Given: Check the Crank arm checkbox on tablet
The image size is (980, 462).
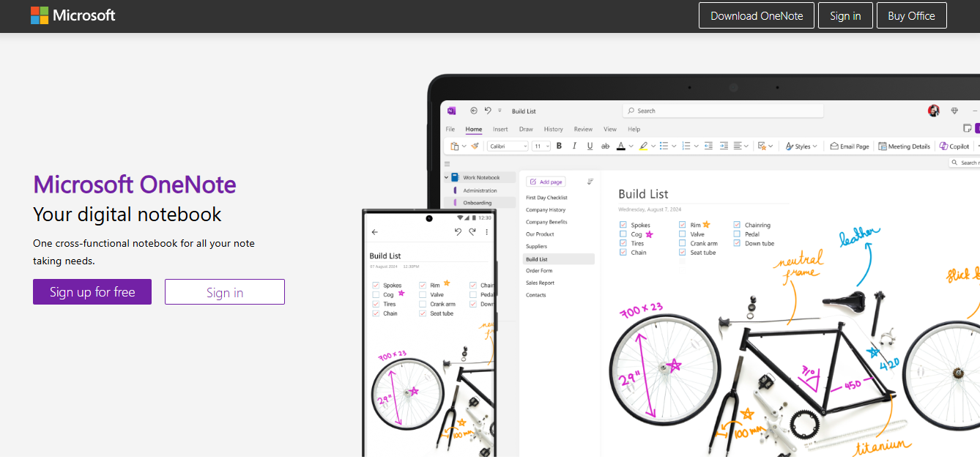Looking at the screenshot, I should pos(683,243).
